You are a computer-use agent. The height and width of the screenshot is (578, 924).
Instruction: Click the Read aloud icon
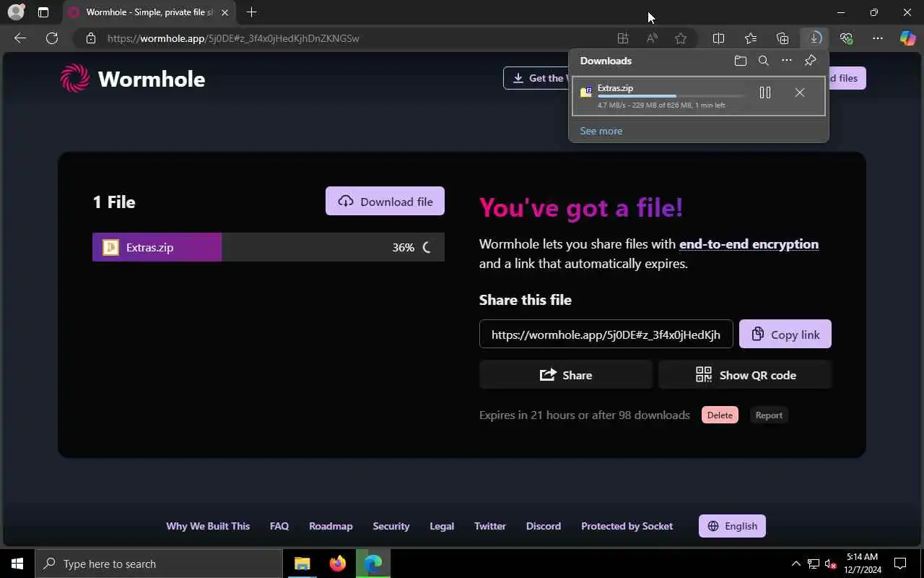(652, 38)
